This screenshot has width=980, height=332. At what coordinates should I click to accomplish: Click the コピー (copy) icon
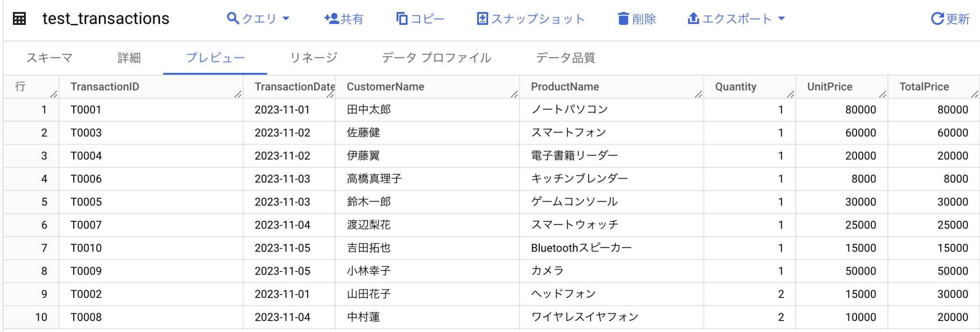coord(402,18)
